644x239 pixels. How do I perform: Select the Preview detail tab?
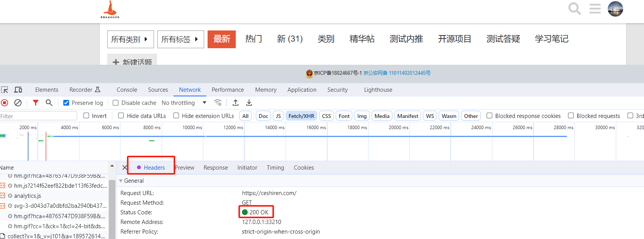[184, 168]
